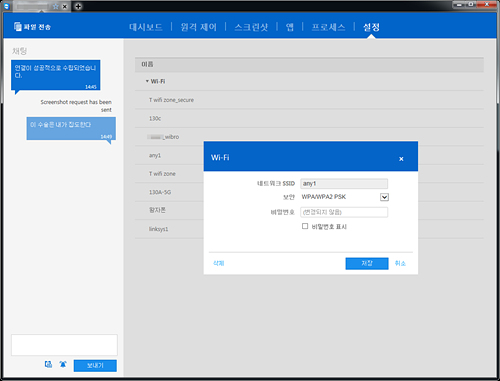500x381 pixels.
Task: Close the Wi-Fi dialog with the X
Action: 401,159
